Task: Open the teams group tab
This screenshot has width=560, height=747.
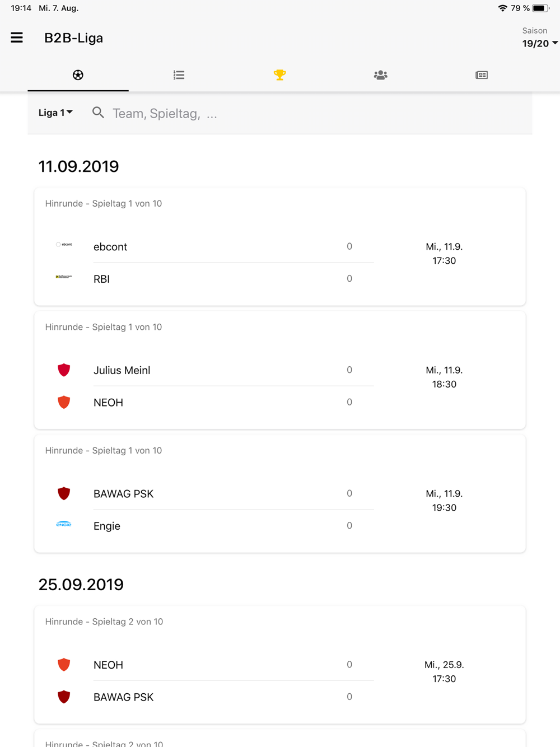Action: 380,75
